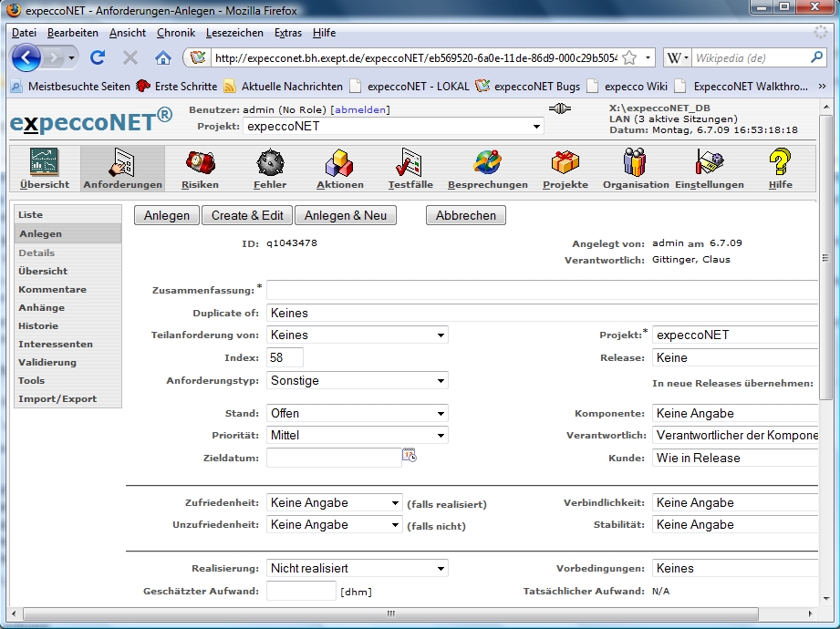
Task: Click the abmelden logout link
Action: pyautogui.click(x=359, y=110)
